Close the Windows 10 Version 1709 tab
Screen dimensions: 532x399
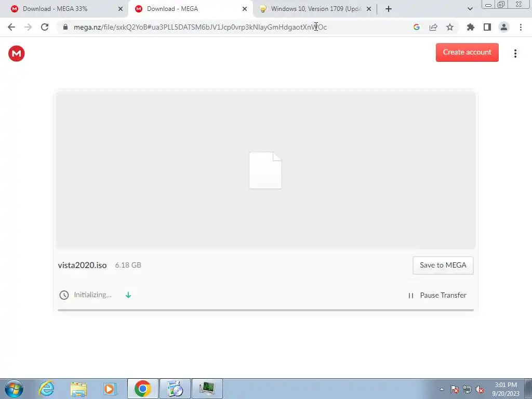[369, 9]
